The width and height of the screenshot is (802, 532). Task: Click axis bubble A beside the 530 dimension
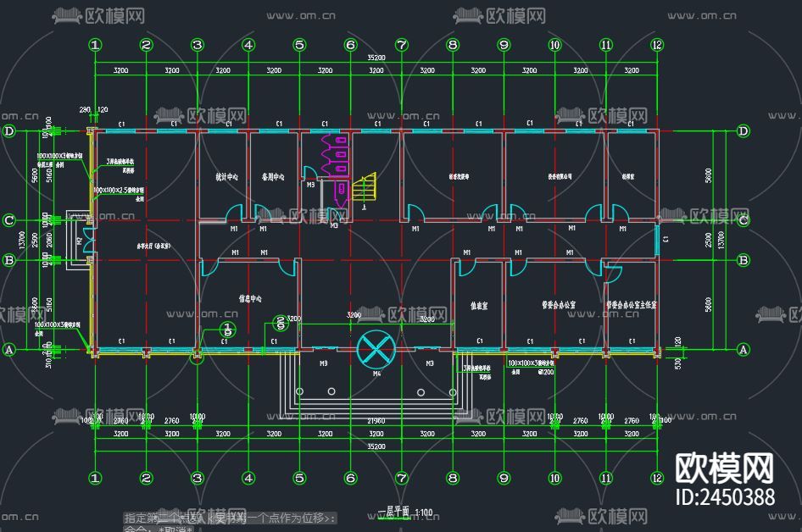[744, 350]
